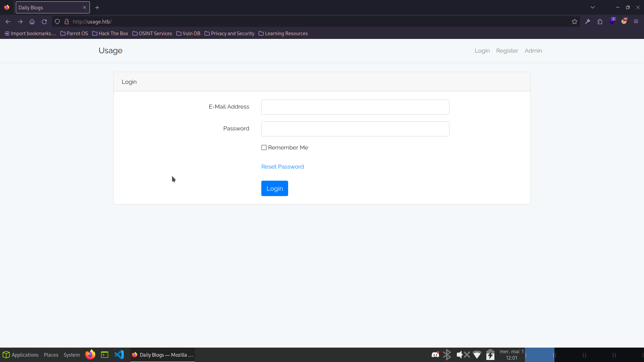The image size is (644, 362).
Task: Open the Applications menu
Action: (x=25, y=355)
